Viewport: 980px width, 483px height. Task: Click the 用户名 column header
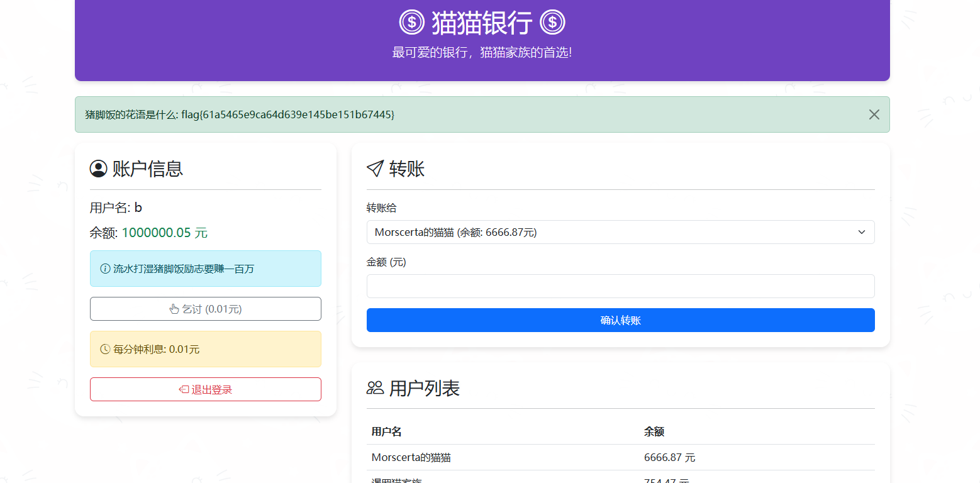tap(387, 431)
